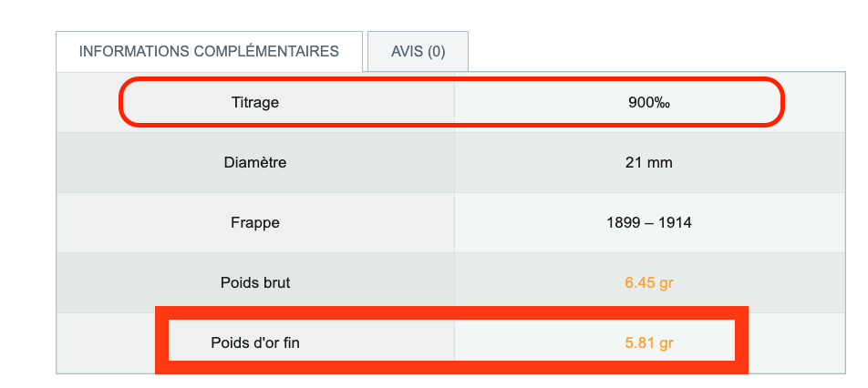The height and width of the screenshot is (388, 868).
Task: Select the 1899 – 1914 value
Action: pyautogui.click(x=649, y=223)
